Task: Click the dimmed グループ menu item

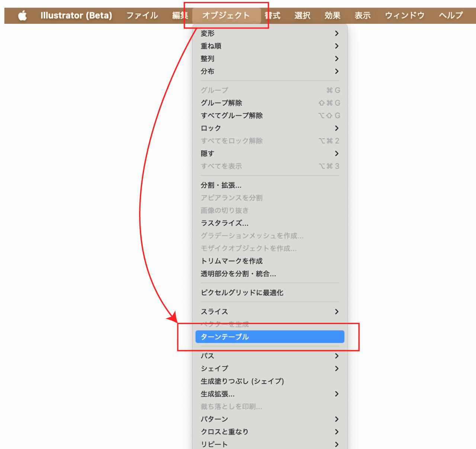Action: (x=270, y=90)
